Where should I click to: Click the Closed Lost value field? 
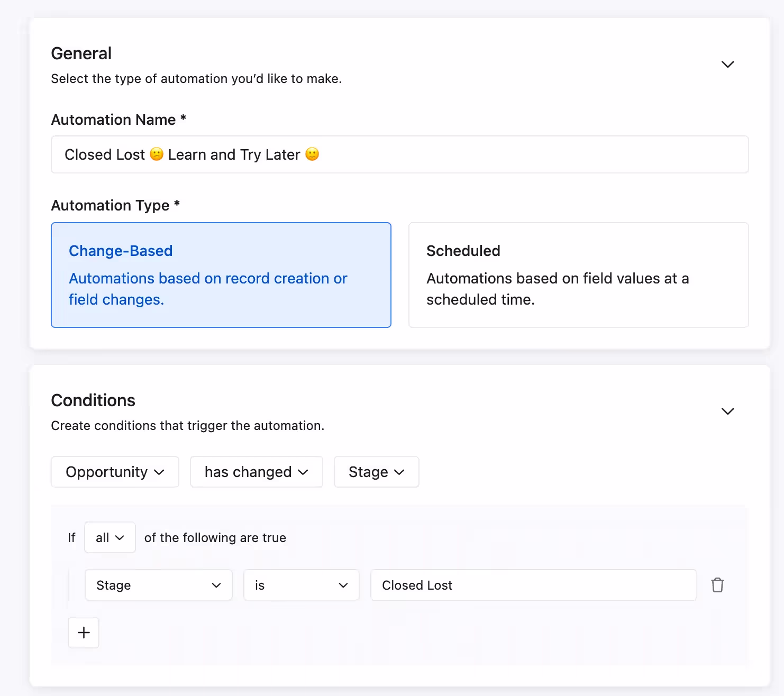pos(533,585)
